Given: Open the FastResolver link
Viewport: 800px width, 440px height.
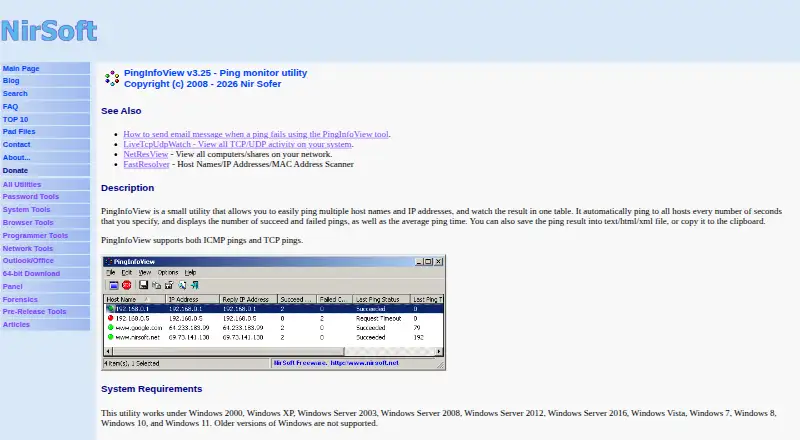Looking at the screenshot, I should (146, 164).
